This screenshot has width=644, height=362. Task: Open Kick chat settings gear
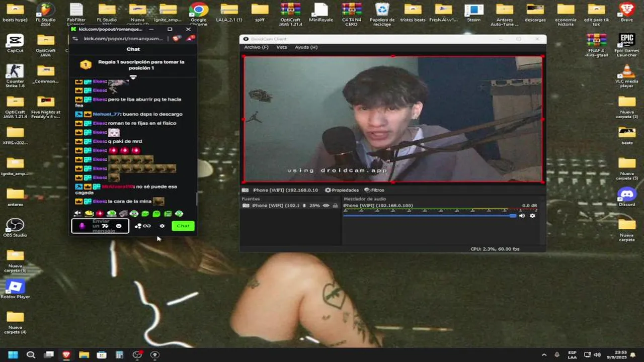162,226
